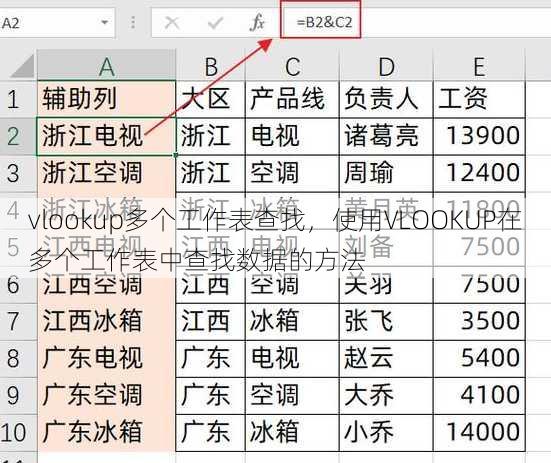Click 广东 in the 赵云 row
The image size is (551, 463).
click(x=210, y=358)
